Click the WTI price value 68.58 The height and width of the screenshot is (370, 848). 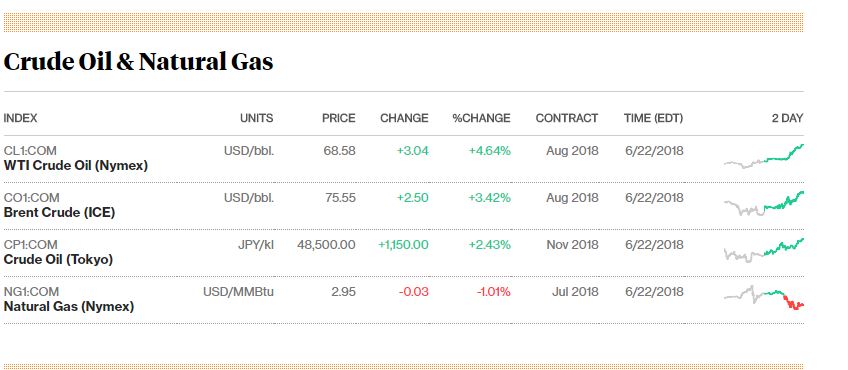(x=340, y=151)
